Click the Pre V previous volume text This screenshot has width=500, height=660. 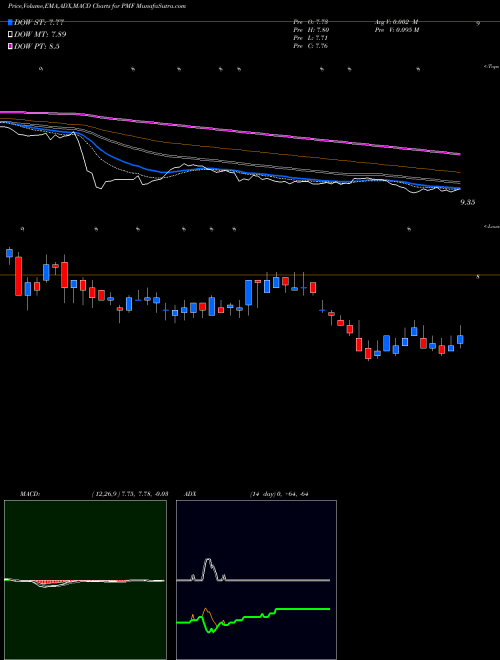(x=396, y=30)
